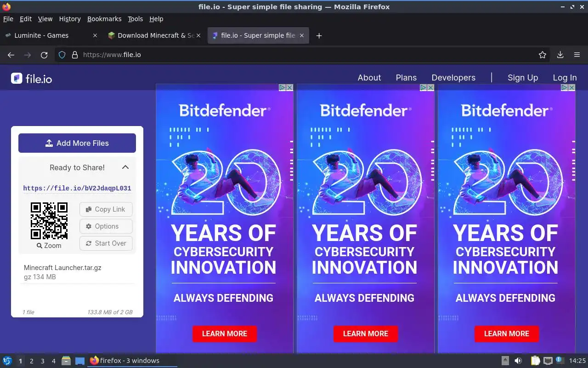Close the first Bitdefender ad with its X

pos(290,87)
